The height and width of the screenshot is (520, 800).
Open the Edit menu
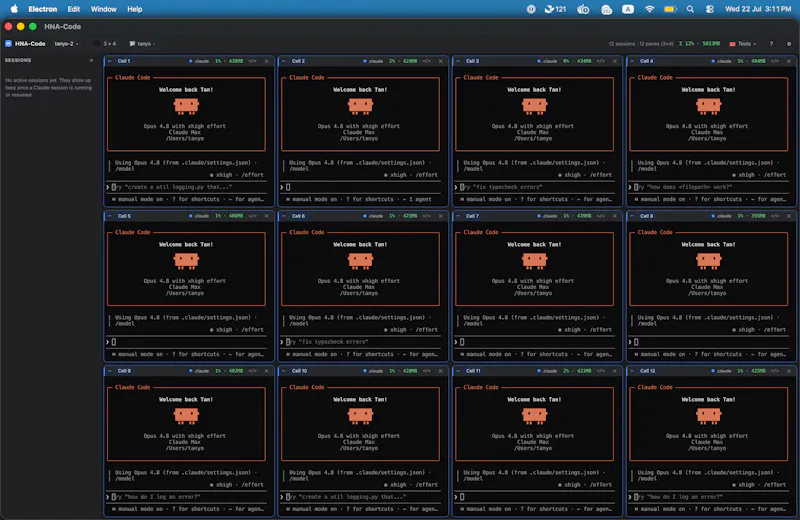coord(73,9)
